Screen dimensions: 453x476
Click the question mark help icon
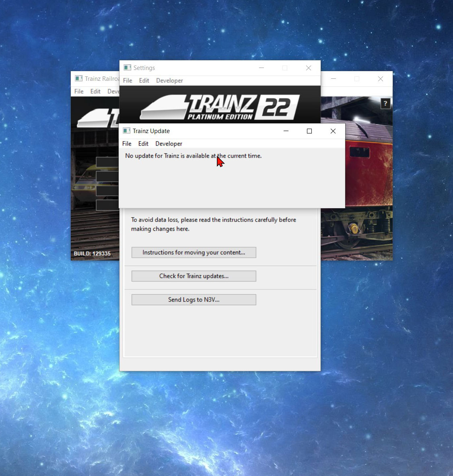click(385, 104)
